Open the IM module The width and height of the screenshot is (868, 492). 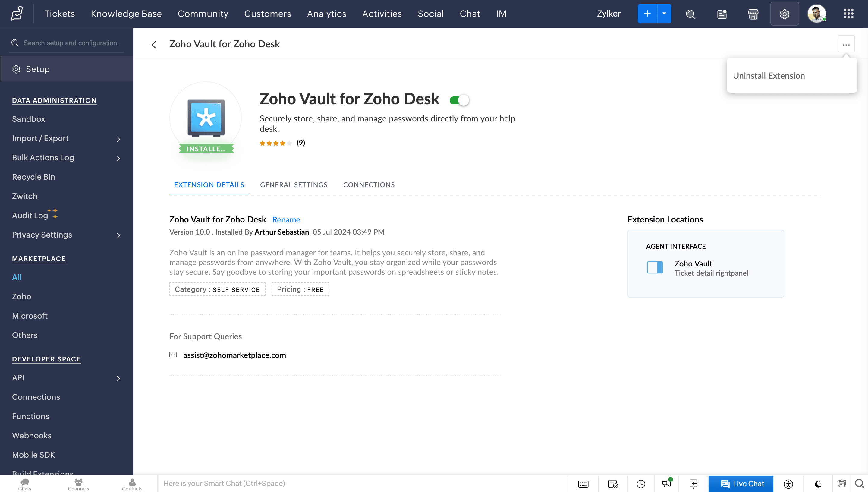tap(501, 14)
